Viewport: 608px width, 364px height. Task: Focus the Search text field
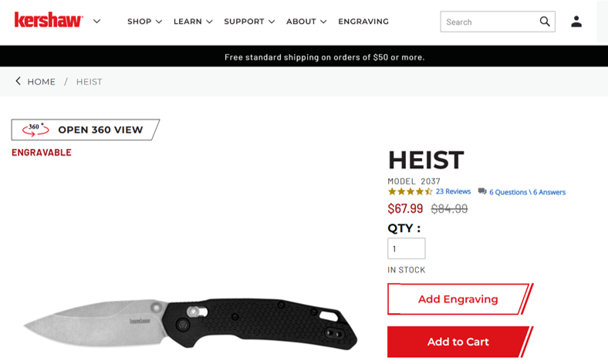click(491, 22)
